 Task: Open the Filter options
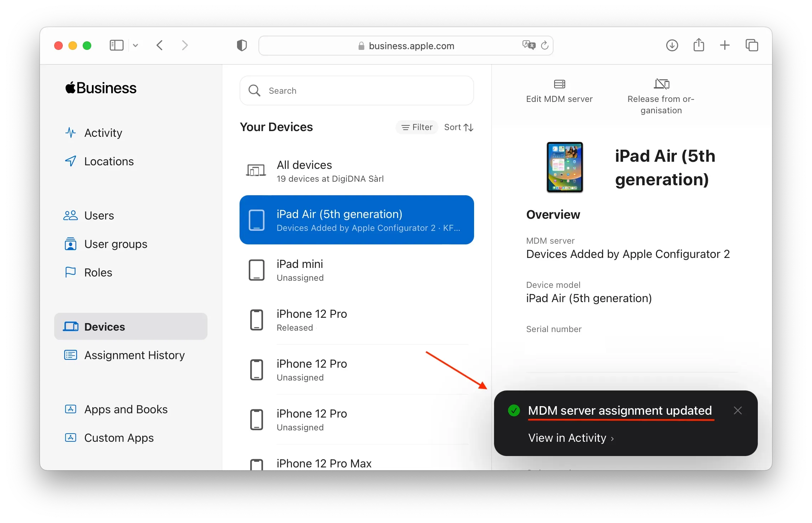point(417,127)
